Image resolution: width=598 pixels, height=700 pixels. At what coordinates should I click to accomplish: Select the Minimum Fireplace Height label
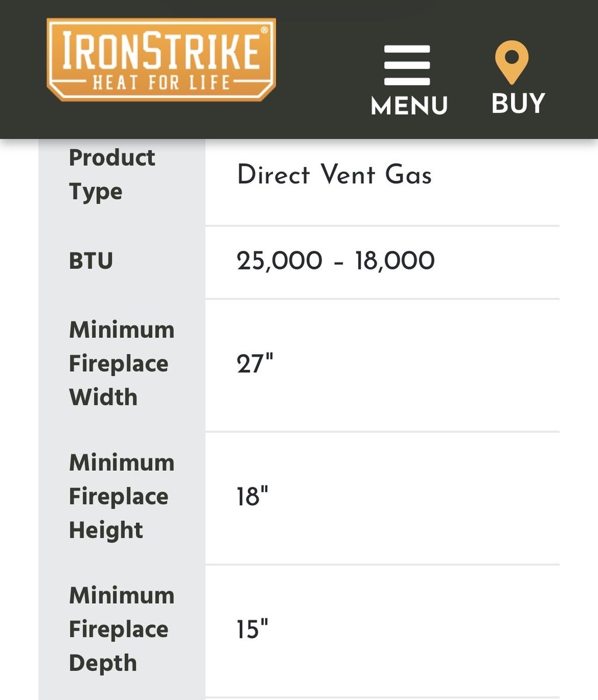click(121, 496)
